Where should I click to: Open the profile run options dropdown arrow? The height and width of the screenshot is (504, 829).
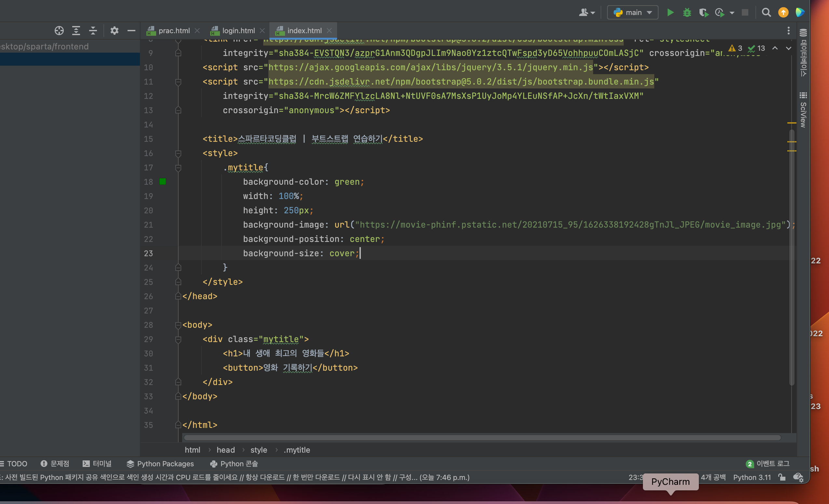[732, 13]
